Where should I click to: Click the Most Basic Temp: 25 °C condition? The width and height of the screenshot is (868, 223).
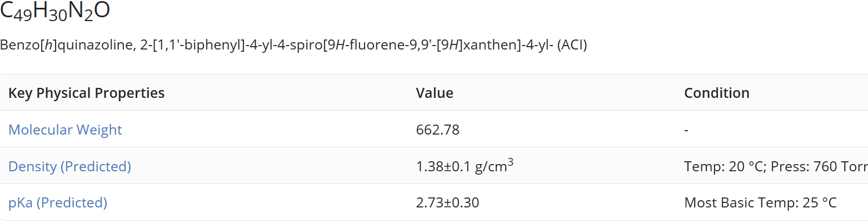(x=760, y=202)
